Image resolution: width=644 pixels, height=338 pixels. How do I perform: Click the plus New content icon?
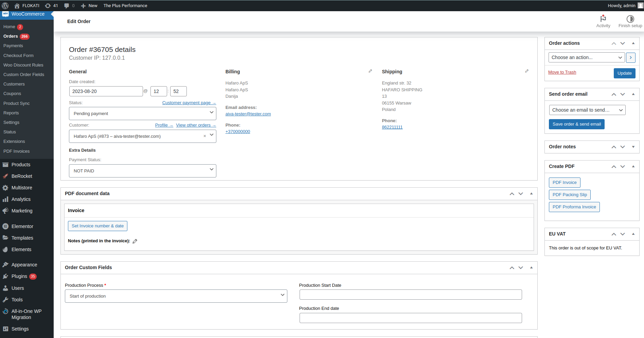[x=83, y=6]
